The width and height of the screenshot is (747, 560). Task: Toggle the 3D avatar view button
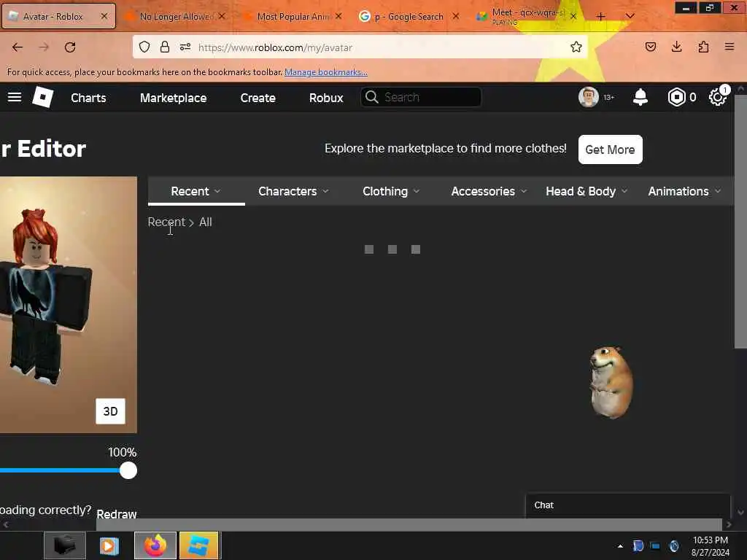(x=111, y=411)
